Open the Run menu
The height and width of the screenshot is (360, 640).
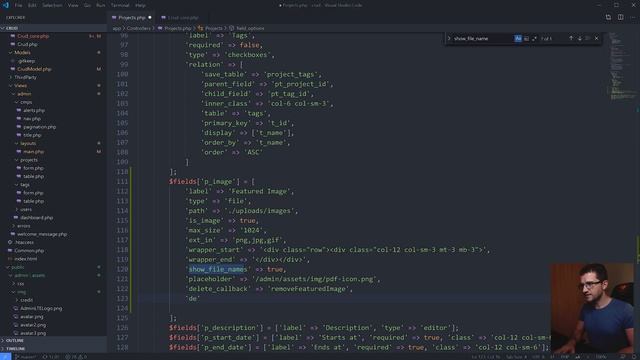coord(101,5)
